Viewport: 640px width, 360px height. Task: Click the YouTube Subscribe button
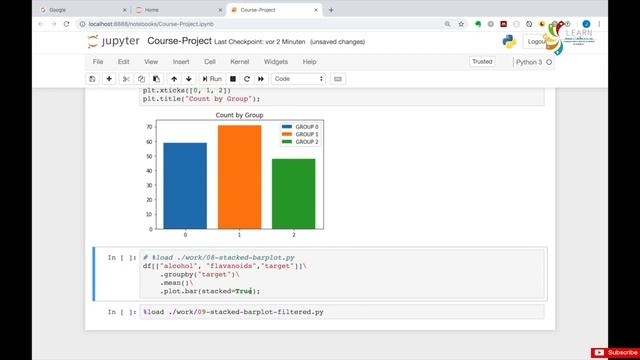pyautogui.click(x=616, y=353)
